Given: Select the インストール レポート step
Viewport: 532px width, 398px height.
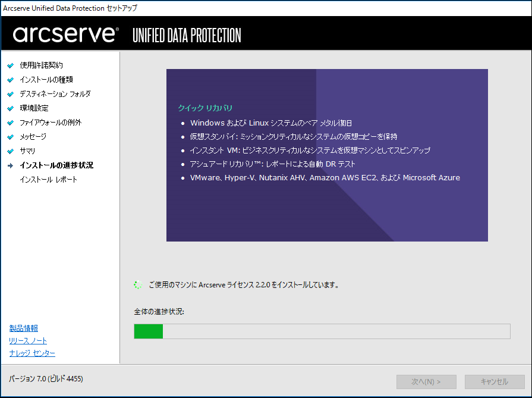Looking at the screenshot, I should pyautogui.click(x=48, y=179).
